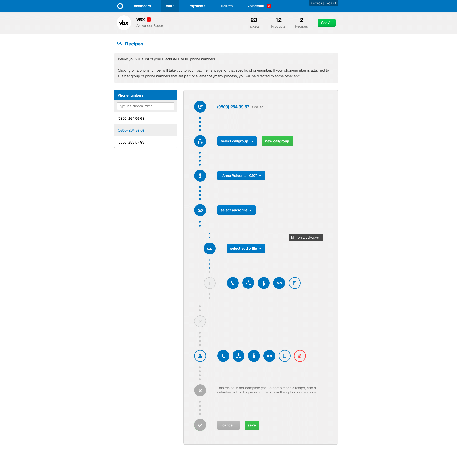Click the save button at bottom
457x476 pixels.
(252, 425)
